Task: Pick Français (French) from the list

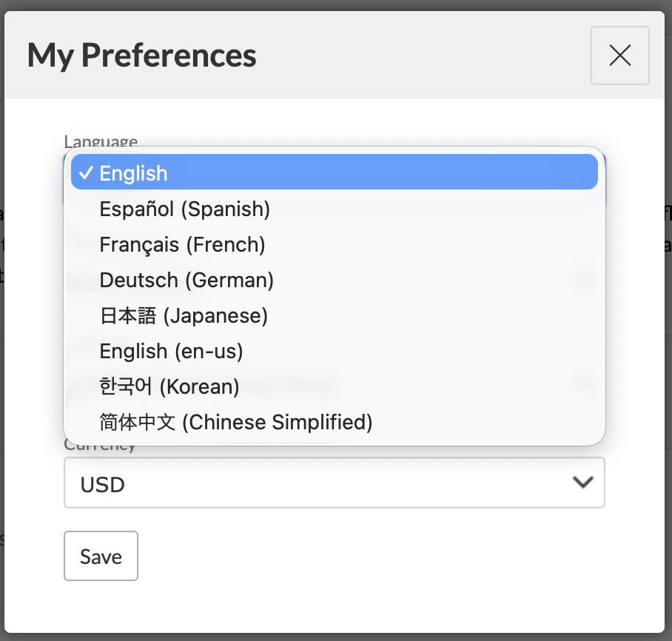Action: click(182, 245)
